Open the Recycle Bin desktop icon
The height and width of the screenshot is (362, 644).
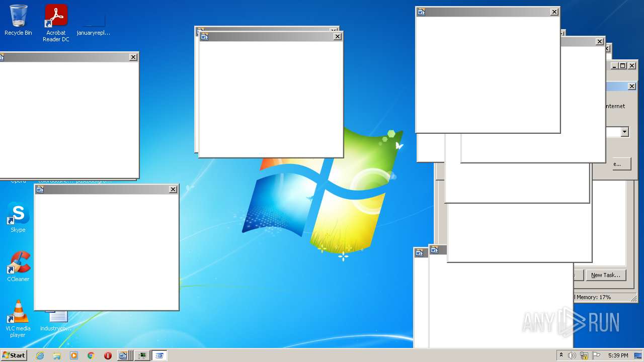[x=18, y=20]
